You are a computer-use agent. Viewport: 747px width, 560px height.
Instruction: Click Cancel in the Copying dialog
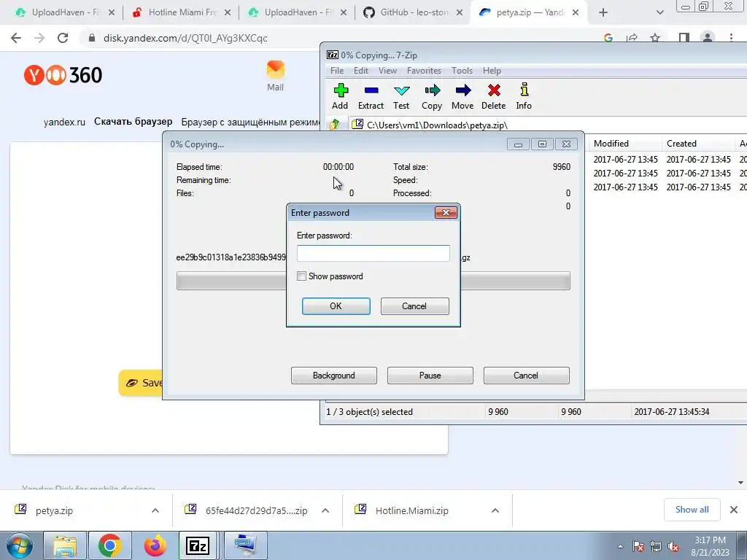coord(526,376)
